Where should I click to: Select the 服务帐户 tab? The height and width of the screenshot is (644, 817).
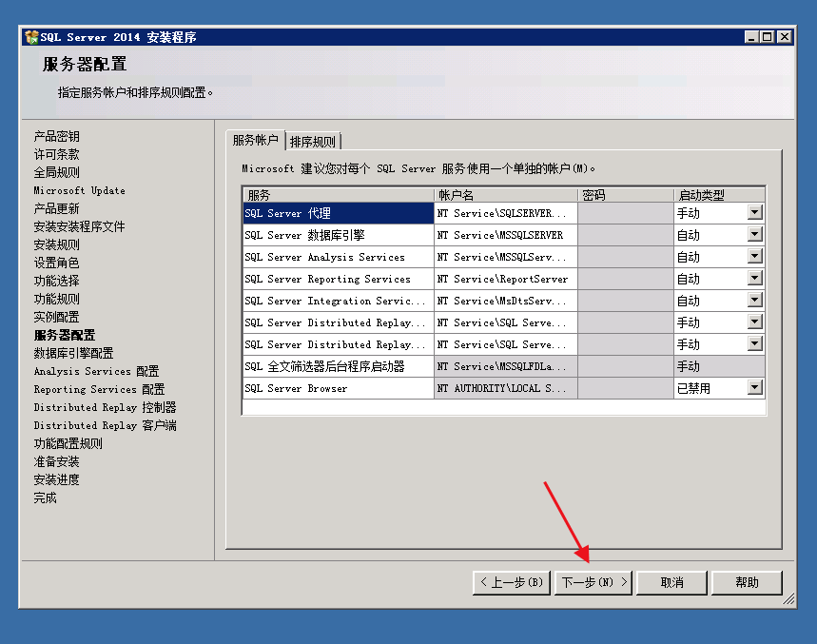256,140
